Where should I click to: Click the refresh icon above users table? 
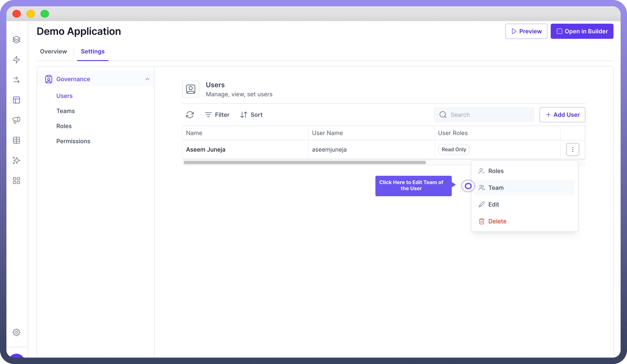pyautogui.click(x=190, y=115)
